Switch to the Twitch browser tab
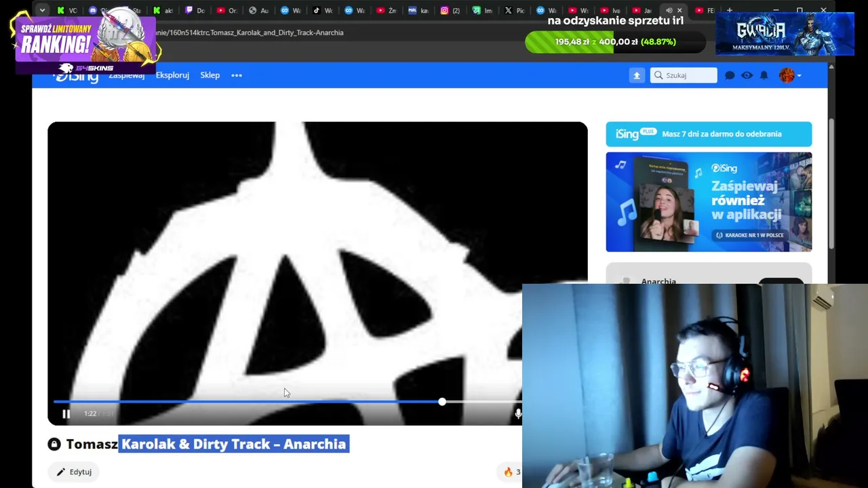This screenshot has height=488, width=868. [x=197, y=10]
